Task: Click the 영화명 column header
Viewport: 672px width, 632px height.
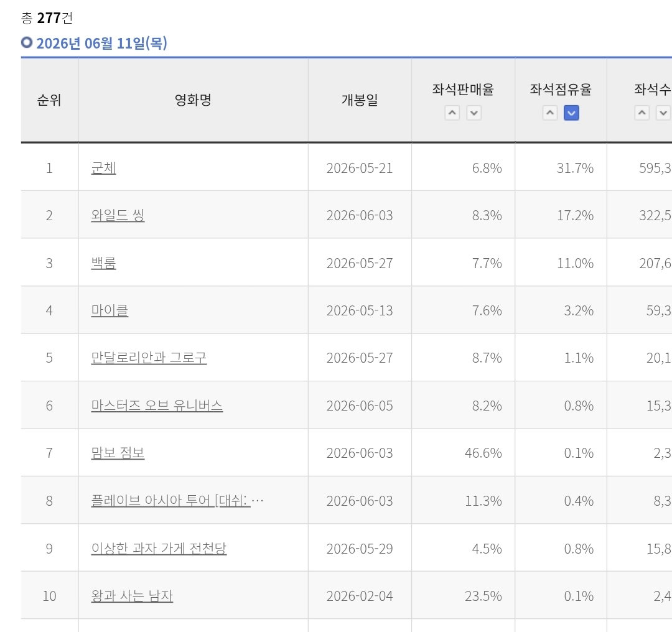Action: 193,100
